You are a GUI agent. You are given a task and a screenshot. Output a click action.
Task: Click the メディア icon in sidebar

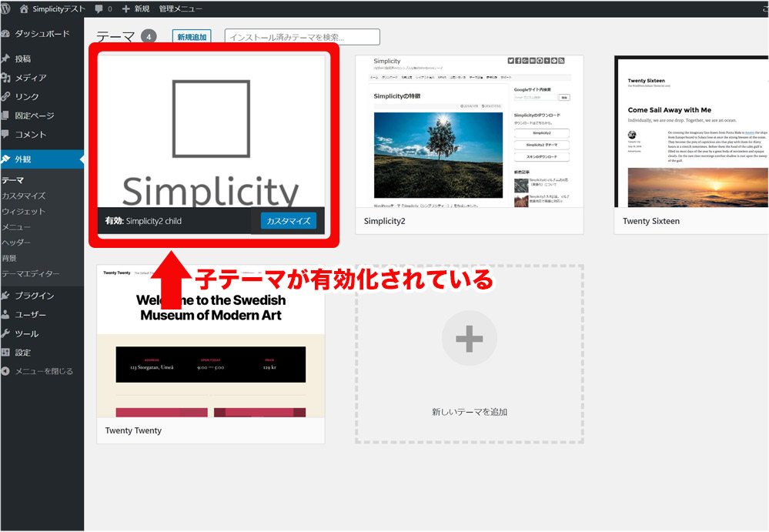(5, 78)
